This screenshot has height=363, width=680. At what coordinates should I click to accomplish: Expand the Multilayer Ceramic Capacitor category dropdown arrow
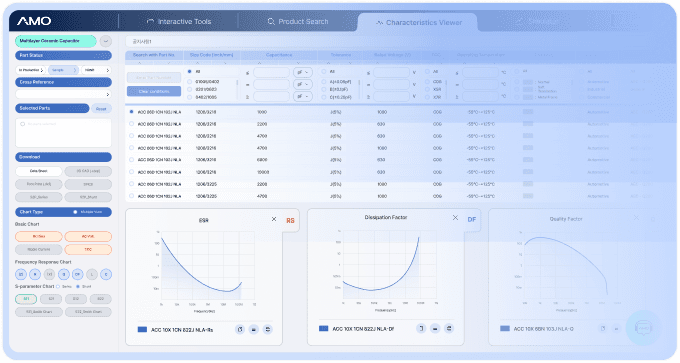point(106,41)
